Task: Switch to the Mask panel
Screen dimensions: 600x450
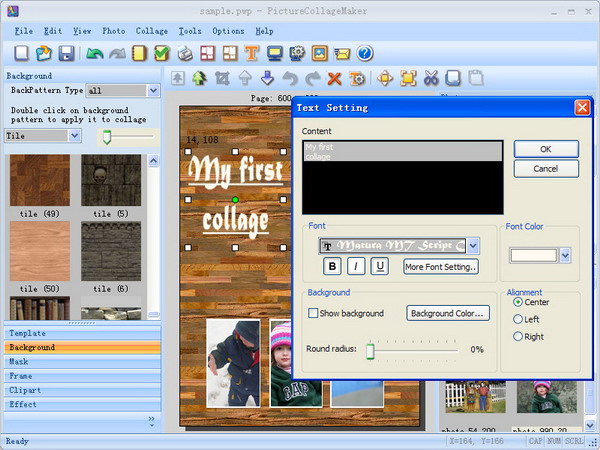Action: [82, 362]
